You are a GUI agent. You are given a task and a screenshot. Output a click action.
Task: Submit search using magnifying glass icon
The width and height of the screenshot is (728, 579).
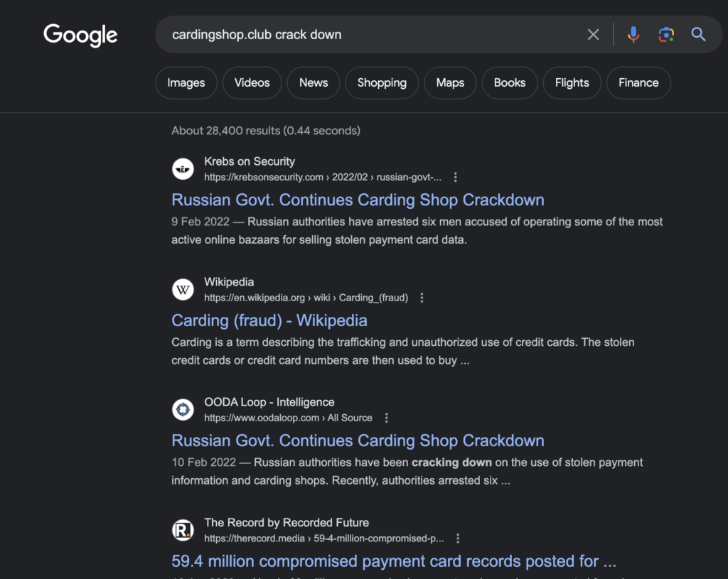coord(698,34)
